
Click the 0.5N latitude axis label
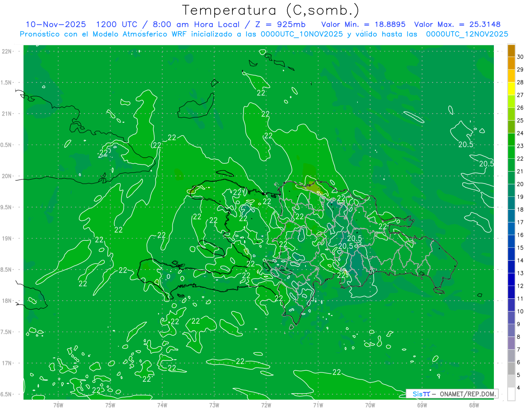click(x=7, y=145)
